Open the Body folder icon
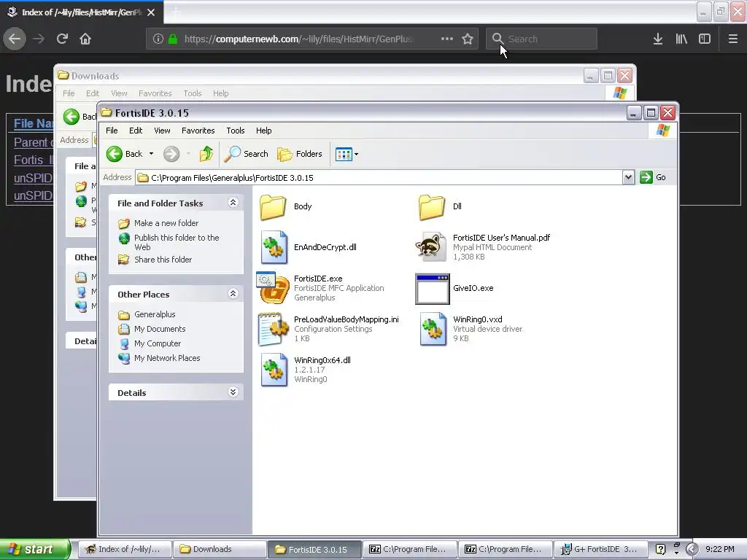 pos(273,207)
